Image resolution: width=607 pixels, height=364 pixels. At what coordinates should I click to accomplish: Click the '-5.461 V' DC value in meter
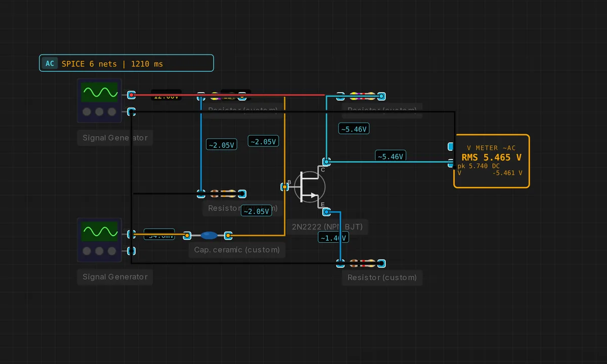[x=507, y=172]
